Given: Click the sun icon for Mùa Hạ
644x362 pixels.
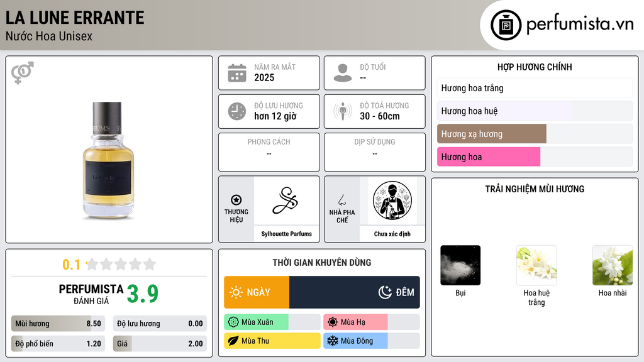Looking at the screenshot, I should point(333,322).
